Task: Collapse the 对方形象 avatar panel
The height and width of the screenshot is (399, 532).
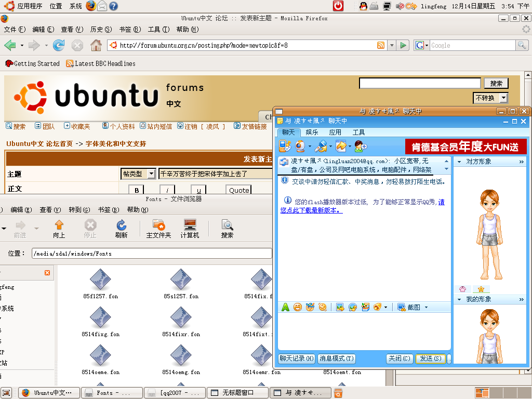Action: [459, 162]
